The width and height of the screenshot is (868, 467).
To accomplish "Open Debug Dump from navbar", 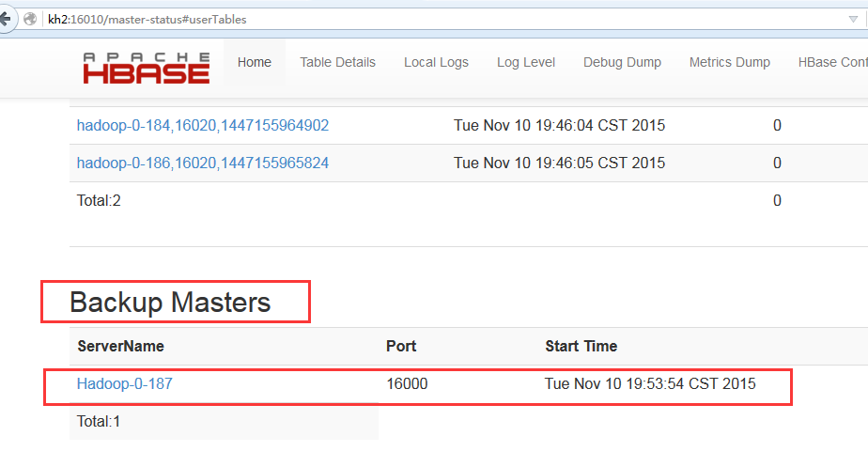I will [622, 62].
